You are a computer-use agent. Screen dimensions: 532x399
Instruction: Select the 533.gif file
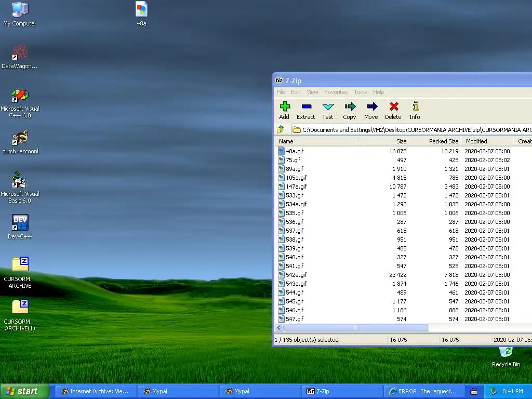click(x=295, y=195)
